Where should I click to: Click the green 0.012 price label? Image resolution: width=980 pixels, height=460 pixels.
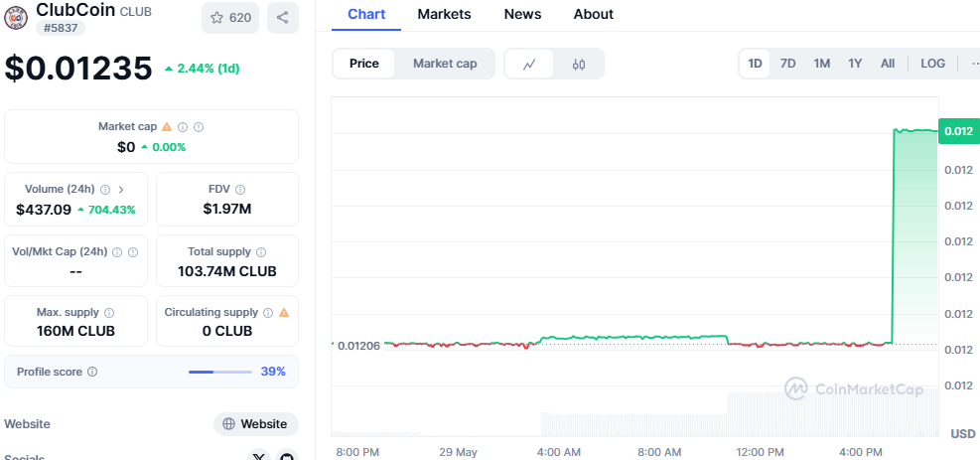[x=958, y=131]
